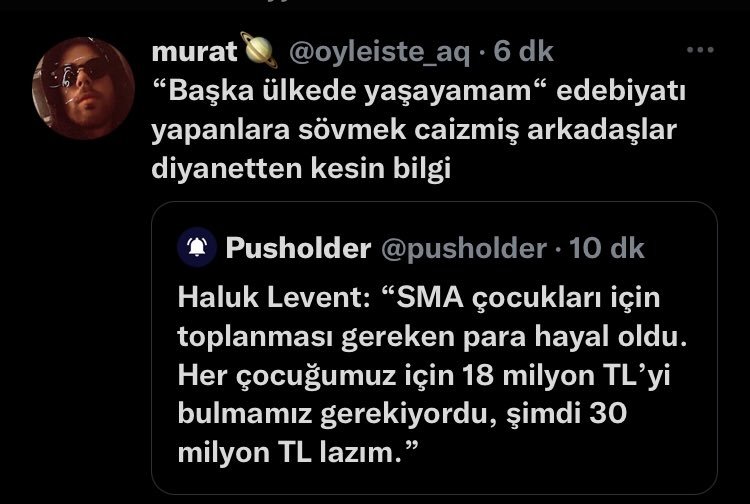This screenshot has width=750, height=504.
Task: Tap the "diyanetten kesin bilgi" text line
Action: 302,169
